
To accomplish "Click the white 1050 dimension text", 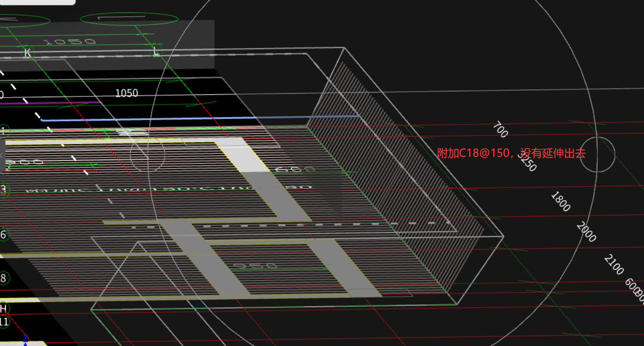I will click(127, 93).
